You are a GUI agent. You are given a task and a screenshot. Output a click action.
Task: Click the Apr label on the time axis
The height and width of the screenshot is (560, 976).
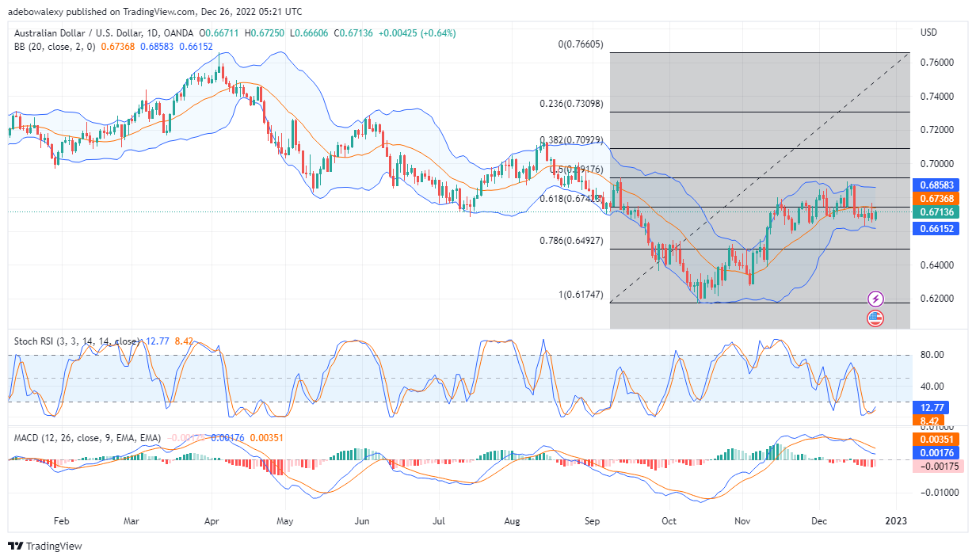212,522
